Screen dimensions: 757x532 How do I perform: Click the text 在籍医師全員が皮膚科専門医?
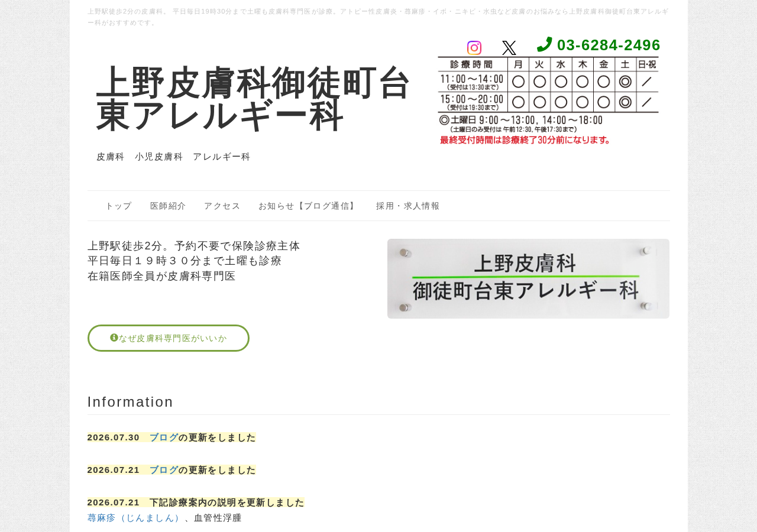(161, 276)
